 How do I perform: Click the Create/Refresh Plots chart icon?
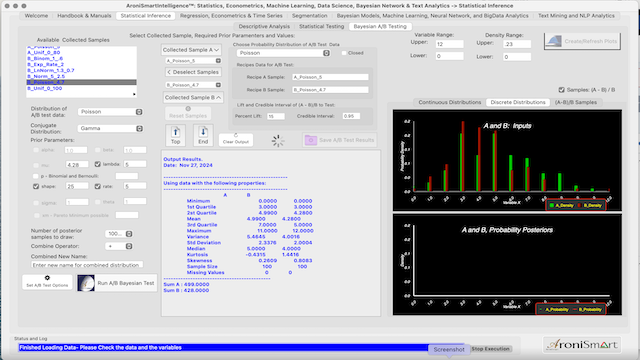pyautogui.click(x=553, y=41)
